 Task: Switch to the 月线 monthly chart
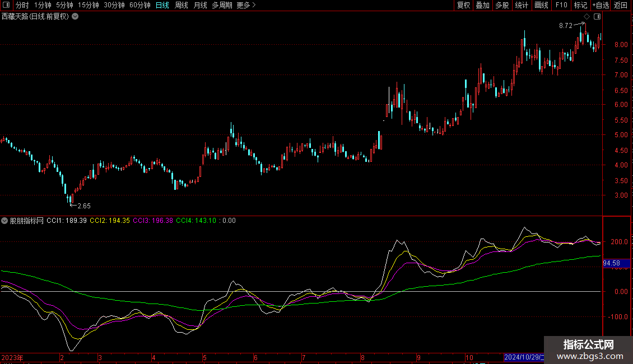200,5
